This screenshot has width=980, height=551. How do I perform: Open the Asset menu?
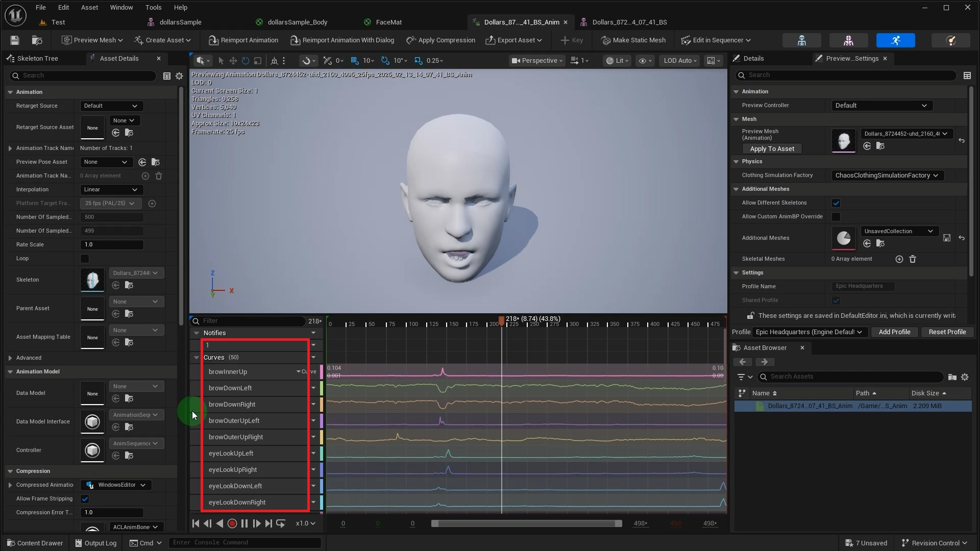pos(89,7)
